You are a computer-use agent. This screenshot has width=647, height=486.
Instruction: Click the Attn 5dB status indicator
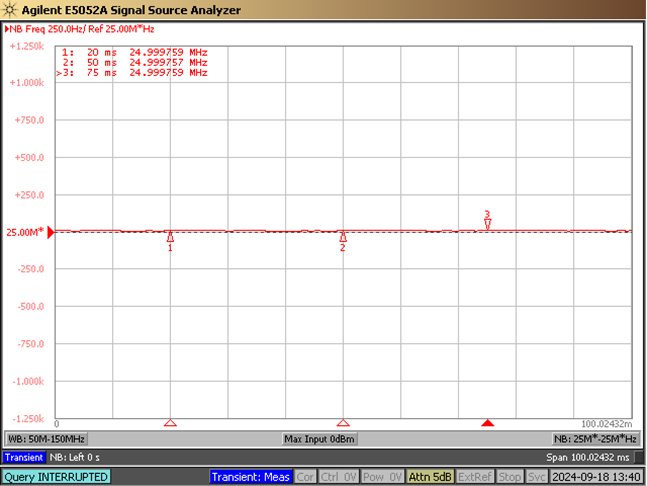[430, 477]
